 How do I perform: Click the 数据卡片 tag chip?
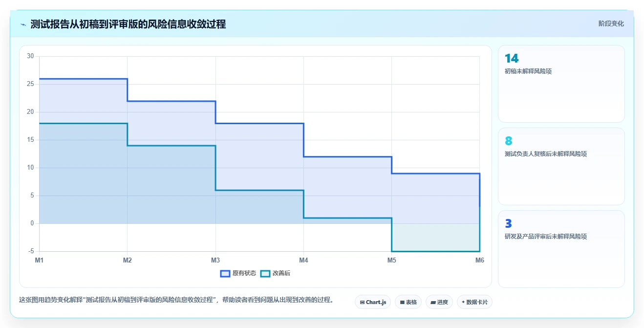474,302
